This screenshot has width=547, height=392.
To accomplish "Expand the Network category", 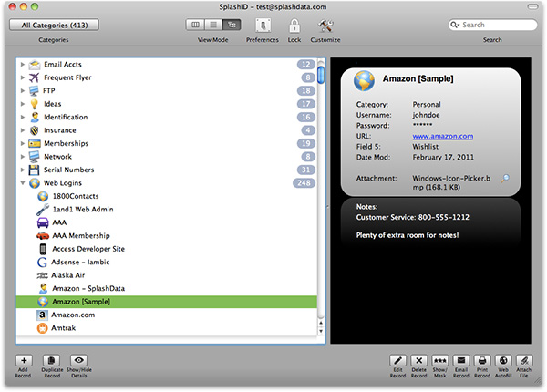I will (x=22, y=157).
